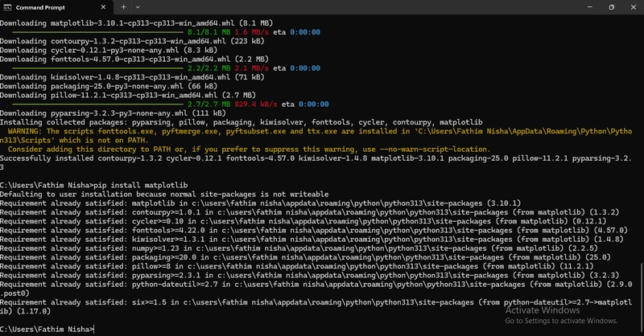Click the final prompt line 'C:\Users\Fathim Nisha>'

pos(47,330)
